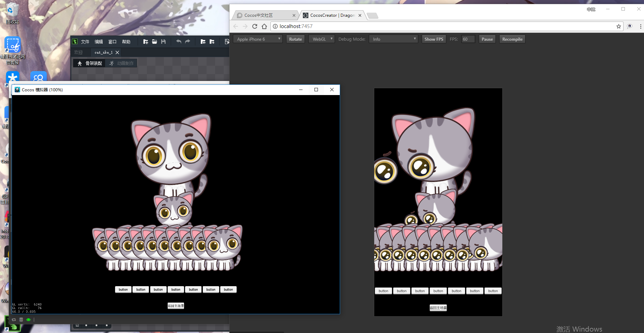
Task: Undo the last DragonBones action
Action: (x=179, y=42)
